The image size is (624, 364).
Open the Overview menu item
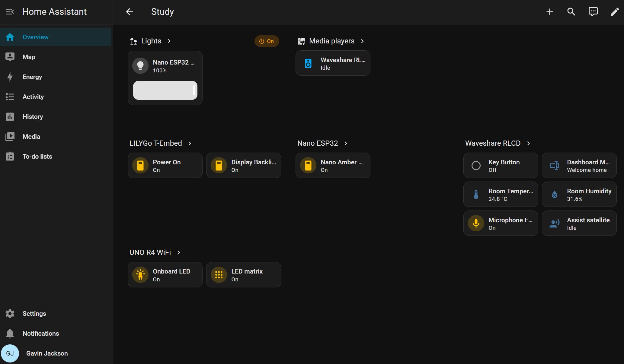click(56, 37)
